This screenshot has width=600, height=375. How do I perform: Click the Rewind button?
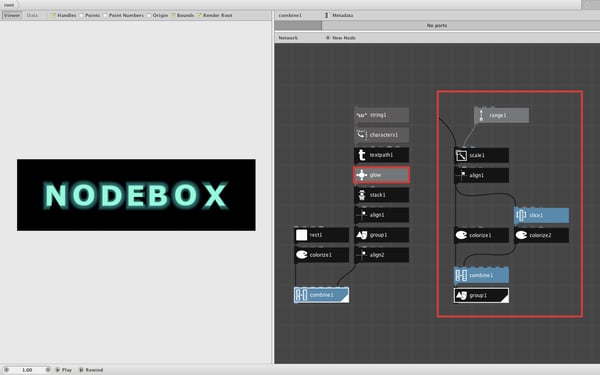pyautogui.click(x=91, y=370)
